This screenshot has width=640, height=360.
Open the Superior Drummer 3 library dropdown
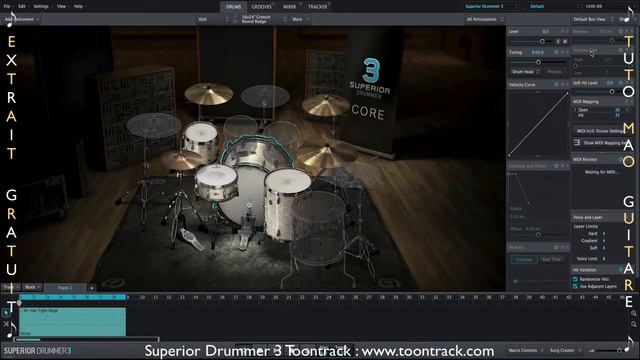point(491,7)
